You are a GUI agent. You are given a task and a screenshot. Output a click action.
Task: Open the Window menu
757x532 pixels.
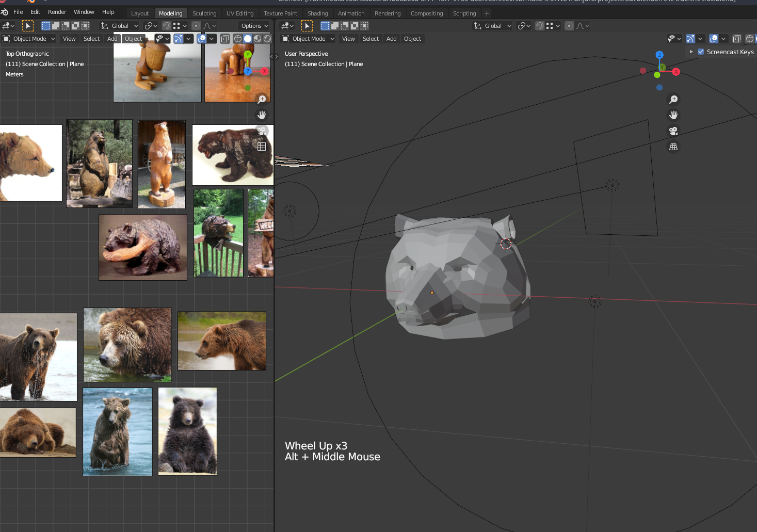pos(84,12)
